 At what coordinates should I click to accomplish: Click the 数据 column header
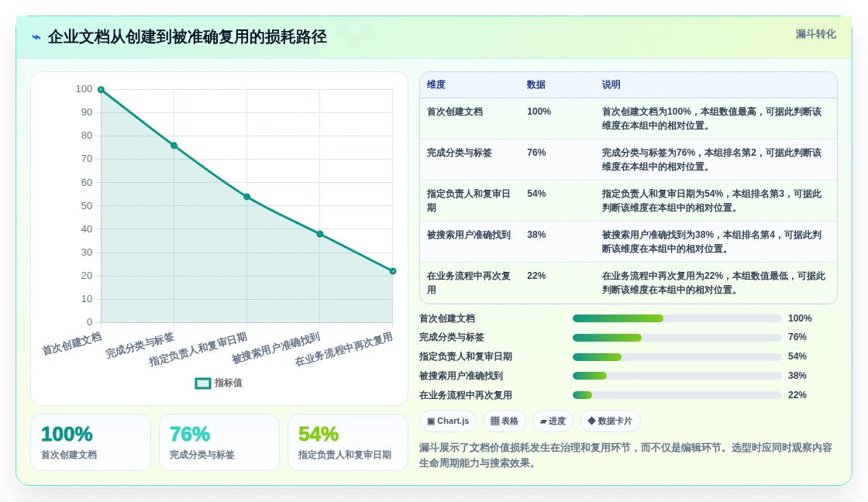coord(536,84)
